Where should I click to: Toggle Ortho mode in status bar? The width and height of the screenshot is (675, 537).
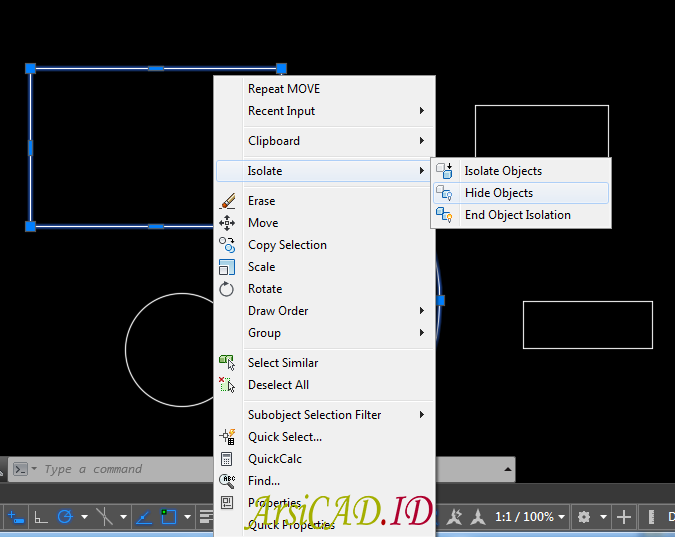(41, 517)
